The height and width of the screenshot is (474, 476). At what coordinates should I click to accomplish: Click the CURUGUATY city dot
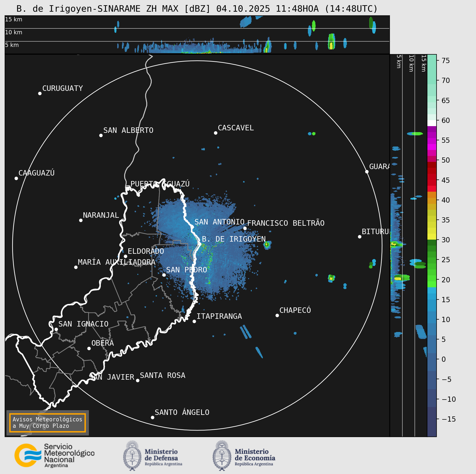[40, 93]
